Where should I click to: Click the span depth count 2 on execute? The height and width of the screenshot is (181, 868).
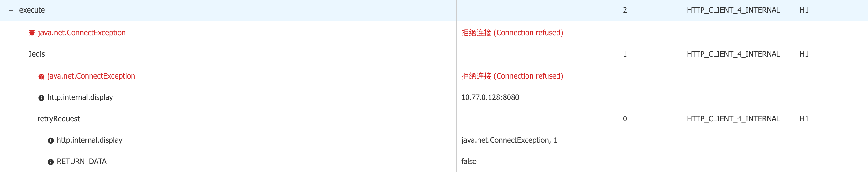[x=625, y=10]
